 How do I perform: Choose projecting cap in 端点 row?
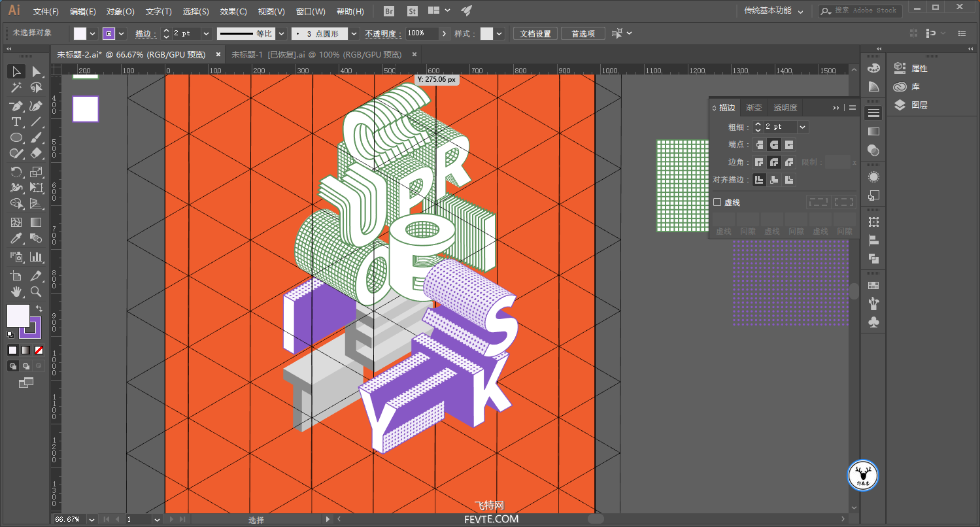tap(789, 144)
